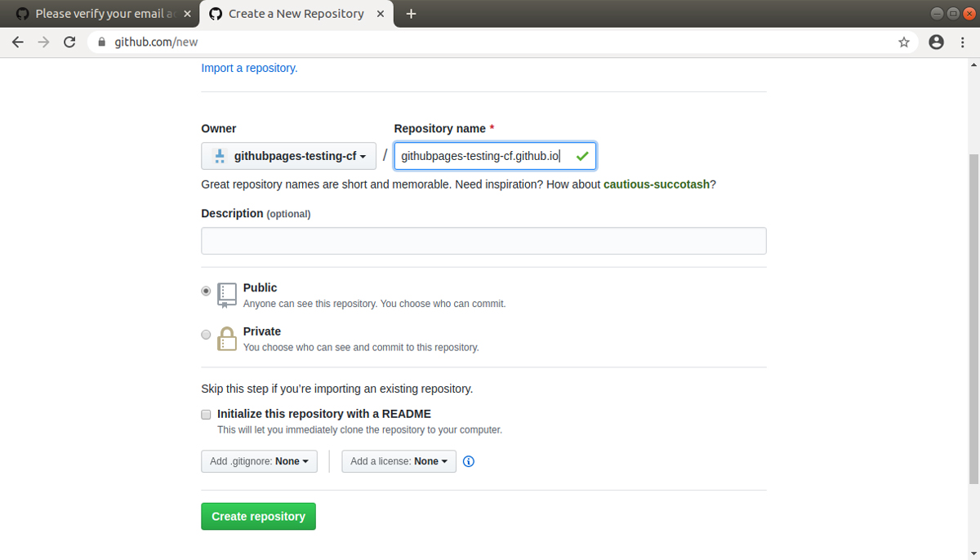Select the Private radio button
The width and height of the screenshot is (980, 560).
pos(206,334)
